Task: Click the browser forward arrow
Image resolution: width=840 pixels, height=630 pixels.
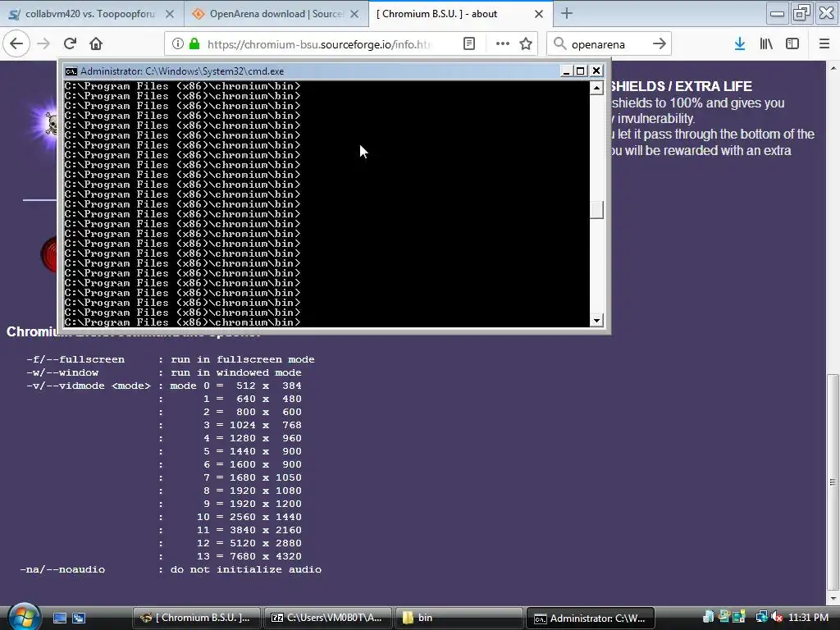Action: [x=43, y=43]
